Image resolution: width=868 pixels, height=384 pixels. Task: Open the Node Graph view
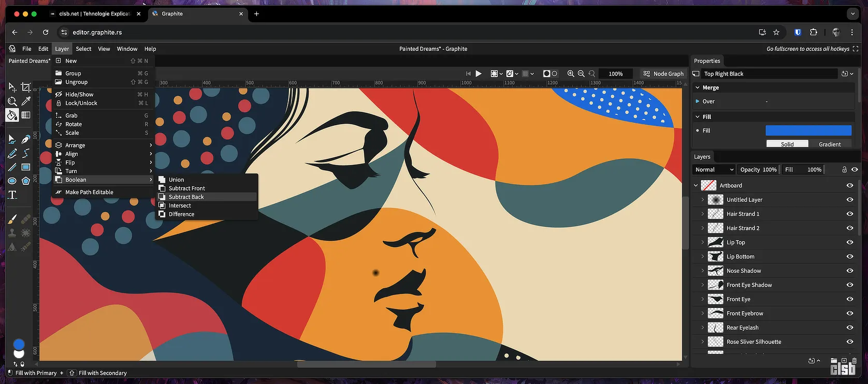(663, 73)
